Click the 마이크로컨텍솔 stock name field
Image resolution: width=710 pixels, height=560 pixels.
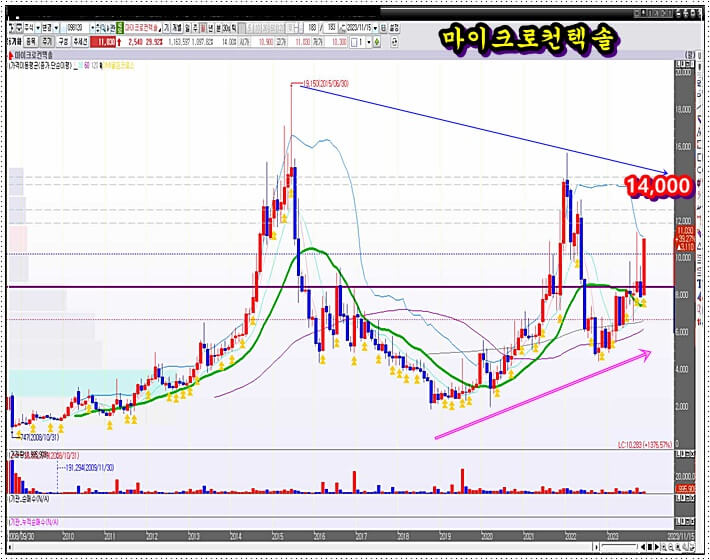tap(143, 28)
